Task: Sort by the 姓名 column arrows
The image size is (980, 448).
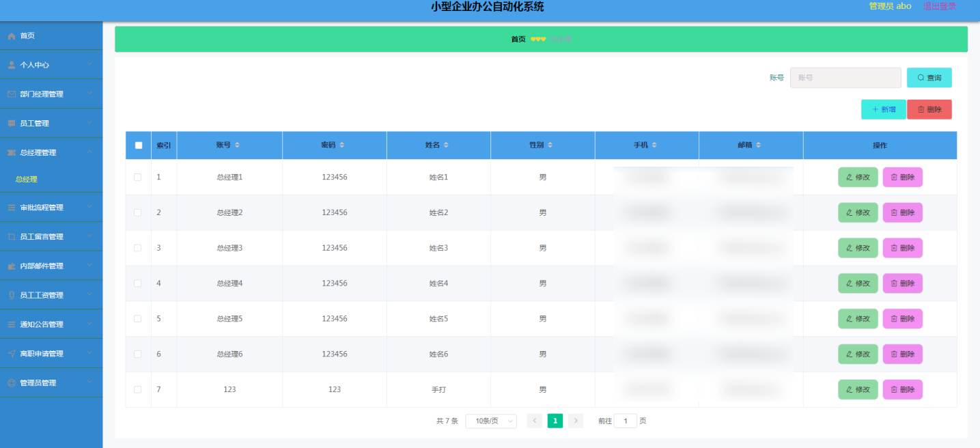Action: point(446,145)
